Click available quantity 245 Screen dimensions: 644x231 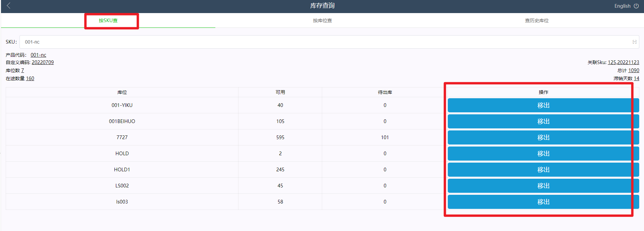(x=280, y=170)
